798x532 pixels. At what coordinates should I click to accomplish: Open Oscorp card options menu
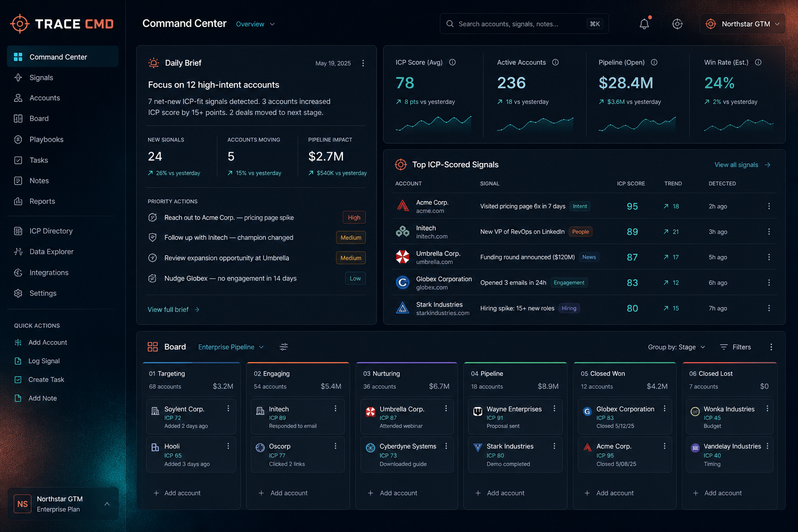coord(335,446)
